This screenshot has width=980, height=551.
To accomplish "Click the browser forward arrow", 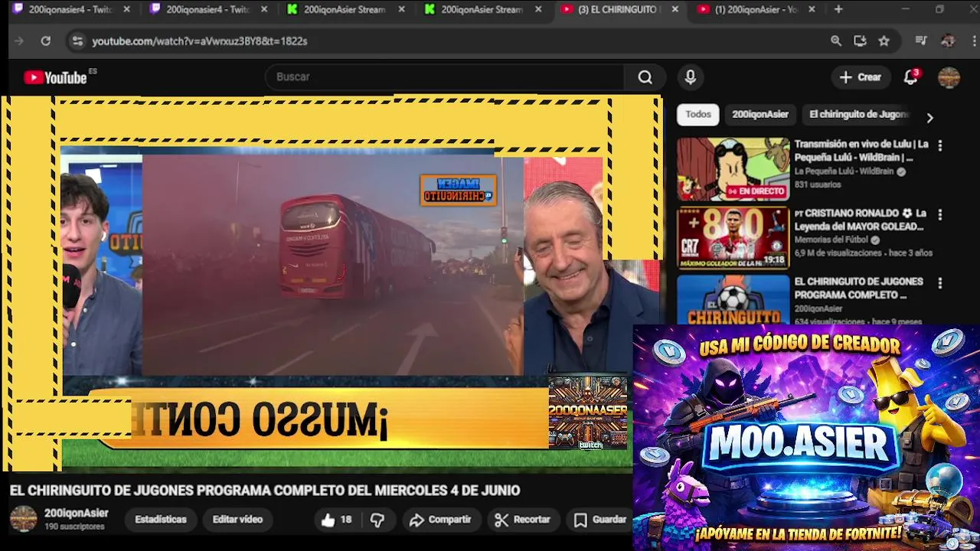I will click(19, 41).
